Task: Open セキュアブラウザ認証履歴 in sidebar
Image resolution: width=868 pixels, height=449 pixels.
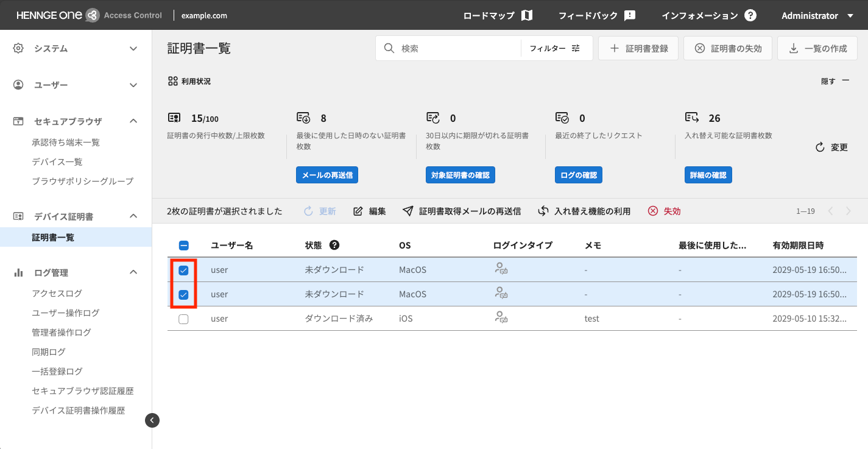Action: (x=83, y=391)
